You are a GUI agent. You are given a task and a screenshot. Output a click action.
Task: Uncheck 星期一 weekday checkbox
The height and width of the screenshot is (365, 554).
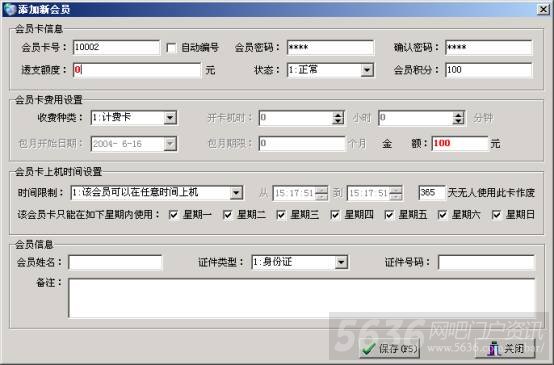pyautogui.click(x=173, y=215)
